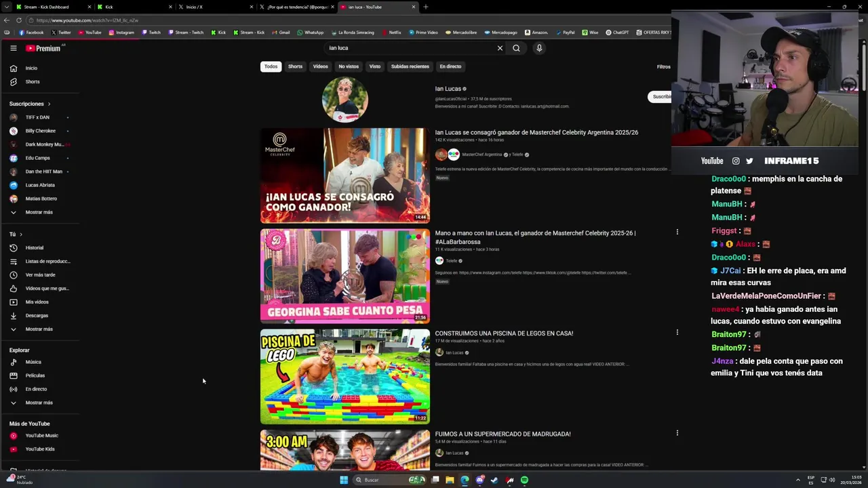Start voice search with the microphone icon
The height and width of the screenshot is (488, 868).
point(539,48)
